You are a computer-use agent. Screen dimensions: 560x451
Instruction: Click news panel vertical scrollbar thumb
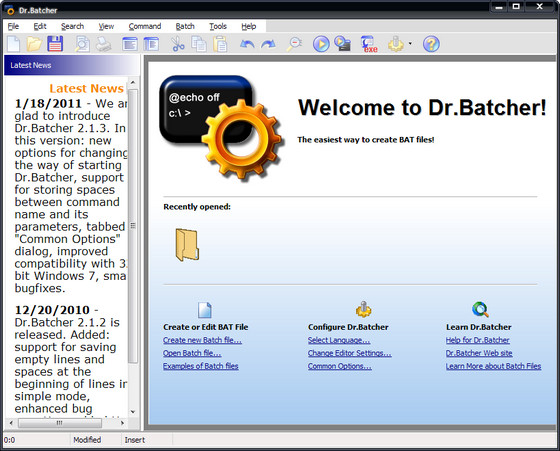[x=133, y=226]
